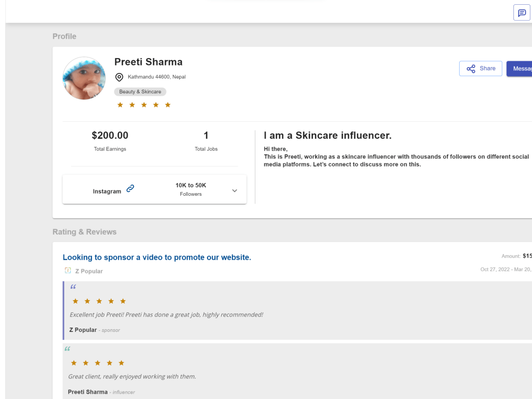Viewport: 532px width, 399px height.
Task: Click the Profile section heading
Action: [64, 36]
